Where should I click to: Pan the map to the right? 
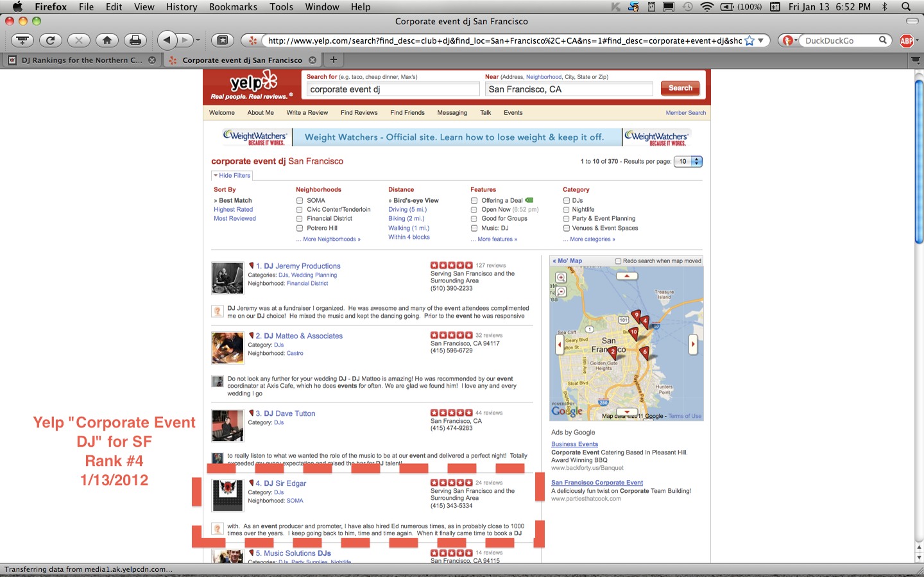(693, 345)
